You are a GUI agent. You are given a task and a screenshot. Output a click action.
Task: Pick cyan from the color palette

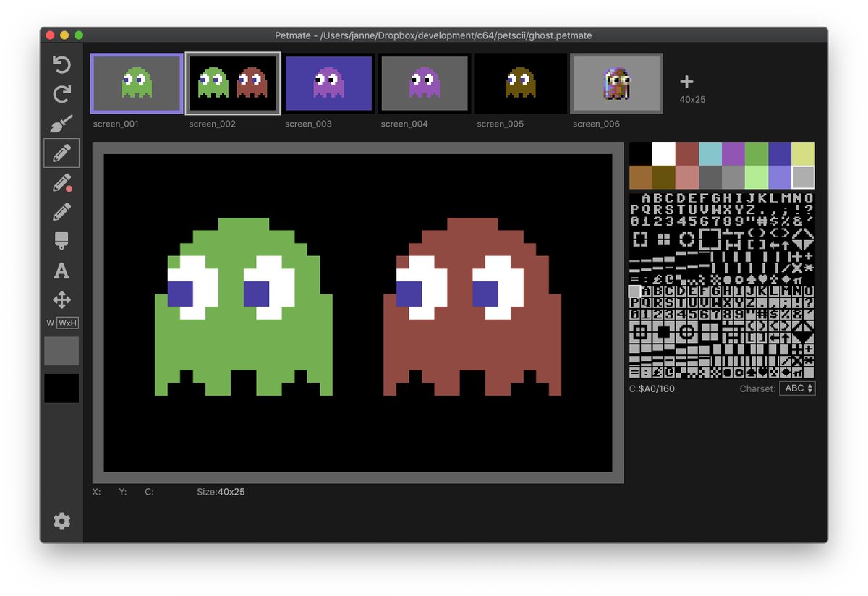click(x=710, y=154)
